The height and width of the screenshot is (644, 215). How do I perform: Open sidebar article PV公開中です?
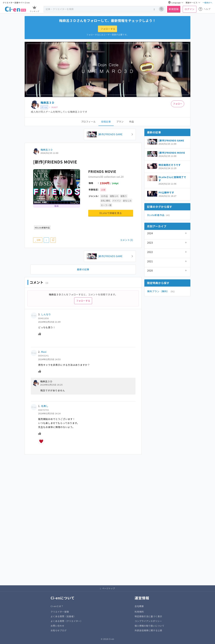(x=166, y=193)
